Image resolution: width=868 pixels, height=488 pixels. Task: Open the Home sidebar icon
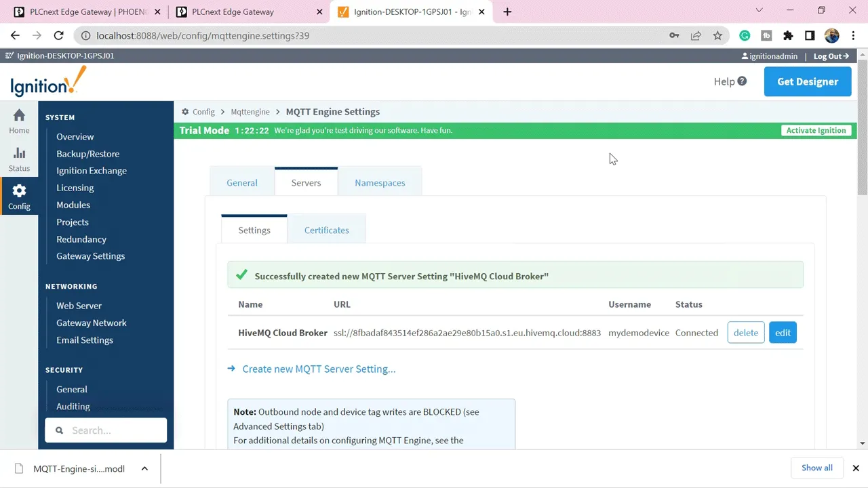[x=19, y=121]
